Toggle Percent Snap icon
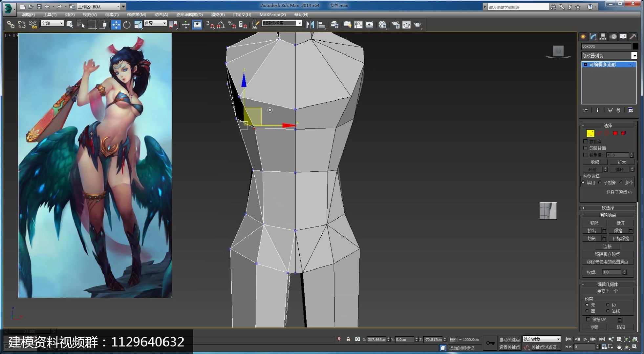Viewport: 644px width, 354px height. [232, 25]
